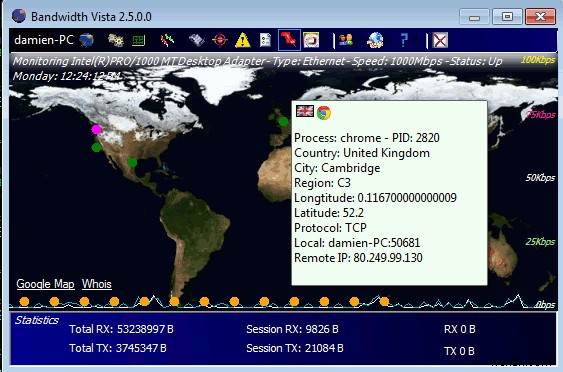Click the Total TX 3745347 B value

(x=118, y=348)
